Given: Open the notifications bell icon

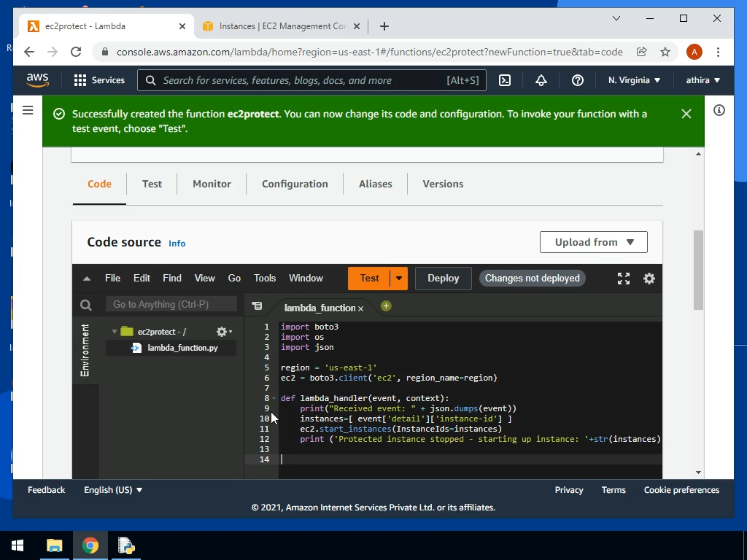Looking at the screenshot, I should tap(541, 80).
